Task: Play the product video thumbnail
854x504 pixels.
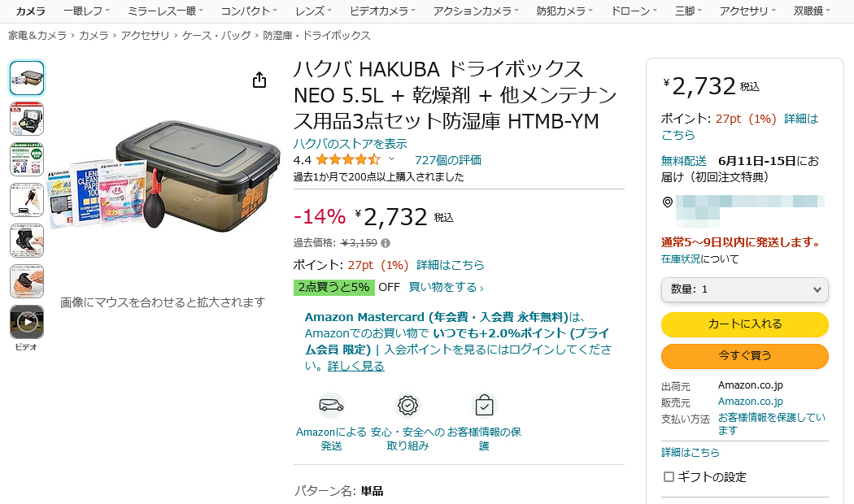Action: click(x=27, y=322)
